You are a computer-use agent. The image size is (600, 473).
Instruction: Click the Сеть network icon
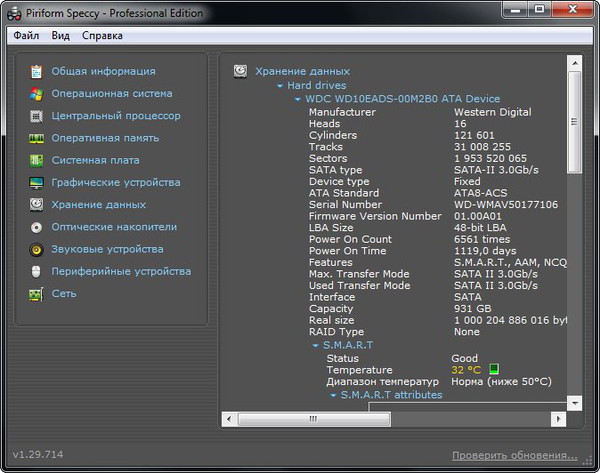tap(36, 294)
